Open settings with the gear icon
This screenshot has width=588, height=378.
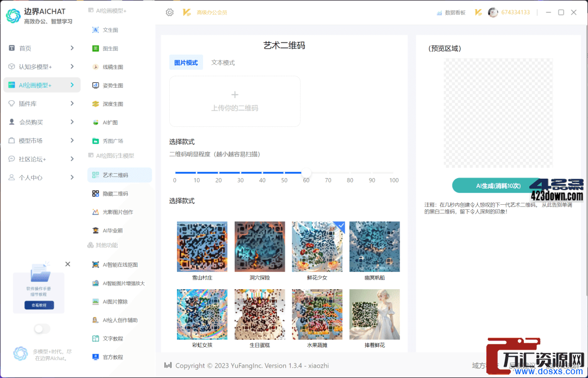click(169, 13)
